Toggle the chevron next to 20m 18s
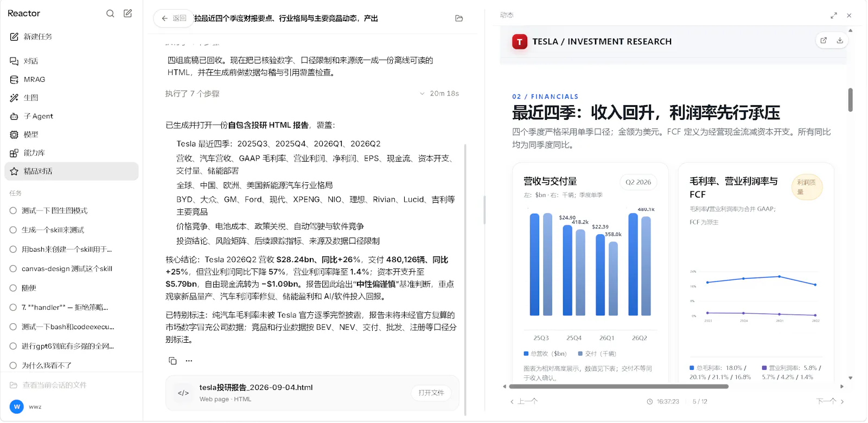Image resolution: width=868 pixels, height=423 pixels. pyautogui.click(x=422, y=94)
